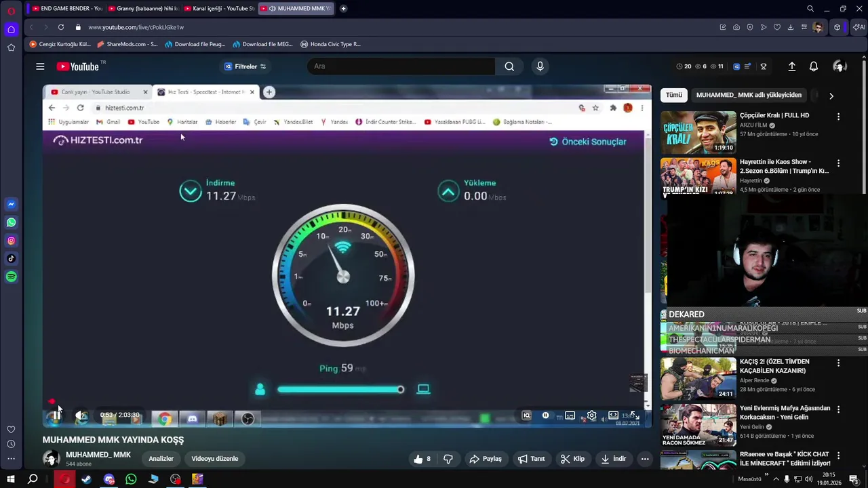Open the YouTube guide hamburger menu
Screen dimensions: 868x488
pyautogui.click(x=40, y=66)
